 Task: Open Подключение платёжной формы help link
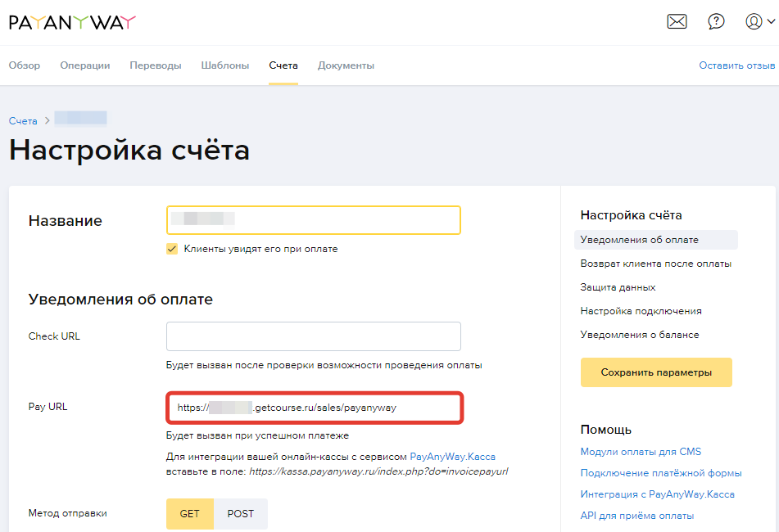point(661,473)
